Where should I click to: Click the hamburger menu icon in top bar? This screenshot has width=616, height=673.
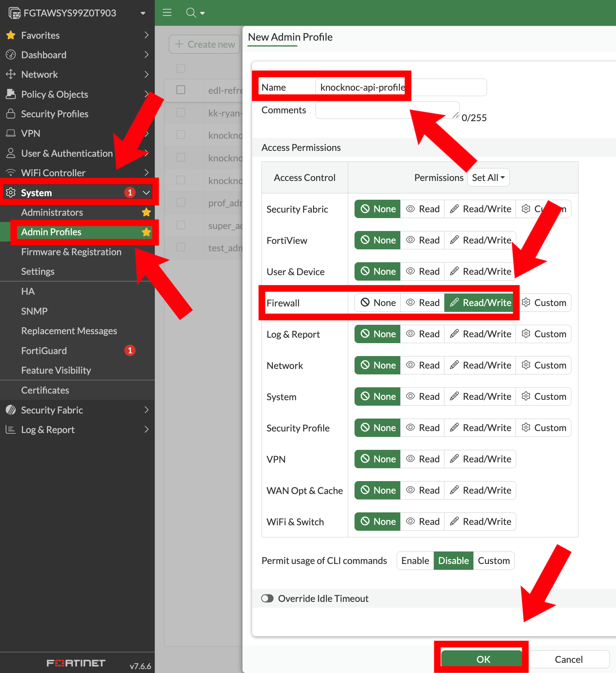167,13
